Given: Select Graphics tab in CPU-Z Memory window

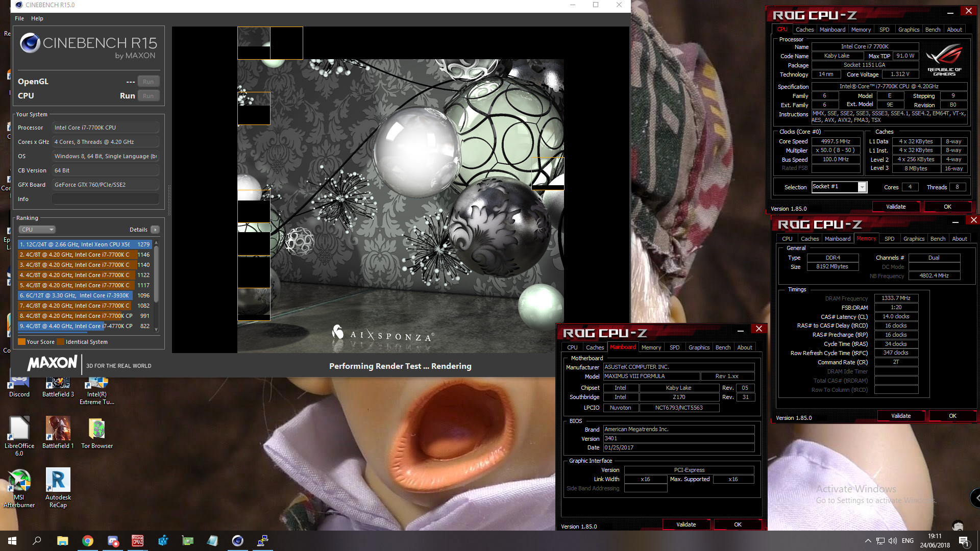Looking at the screenshot, I should coord(914,239).
